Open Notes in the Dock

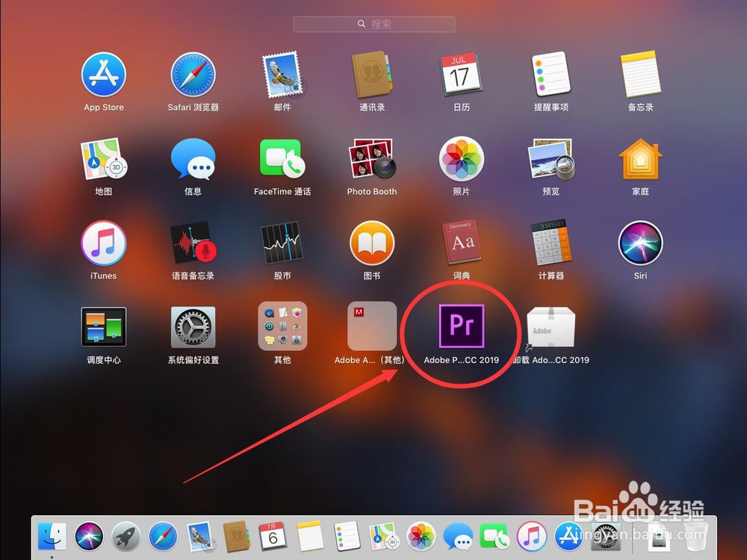pos(310,536)
